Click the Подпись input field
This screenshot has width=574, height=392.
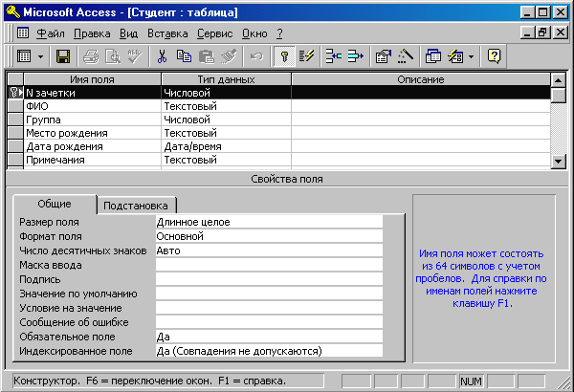coord(269,279)
